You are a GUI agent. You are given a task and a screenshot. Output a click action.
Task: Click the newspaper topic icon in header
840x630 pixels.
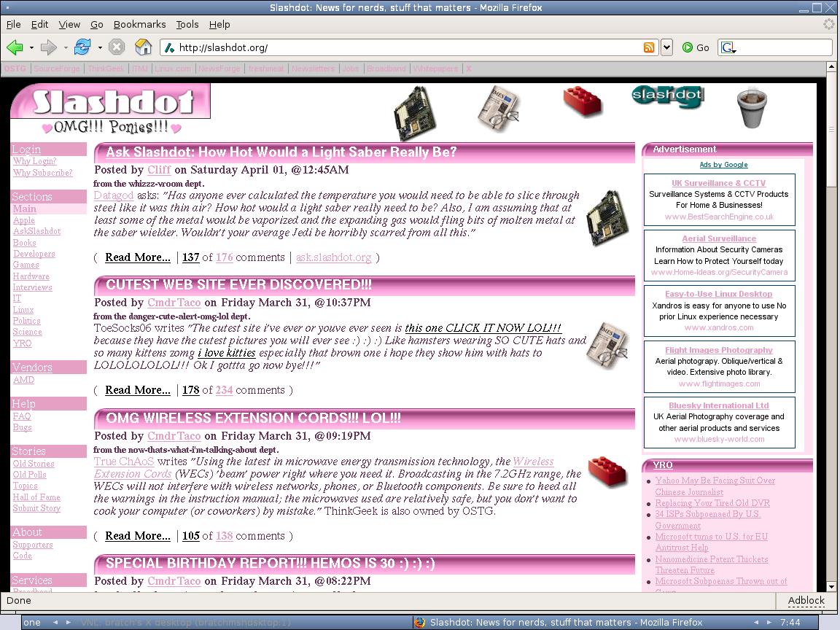point(498,108)
